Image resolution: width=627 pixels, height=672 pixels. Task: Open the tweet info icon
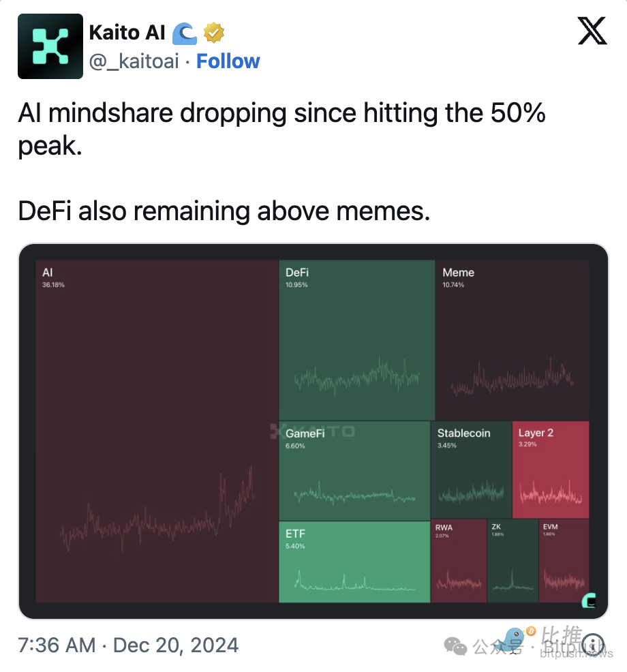594,644
